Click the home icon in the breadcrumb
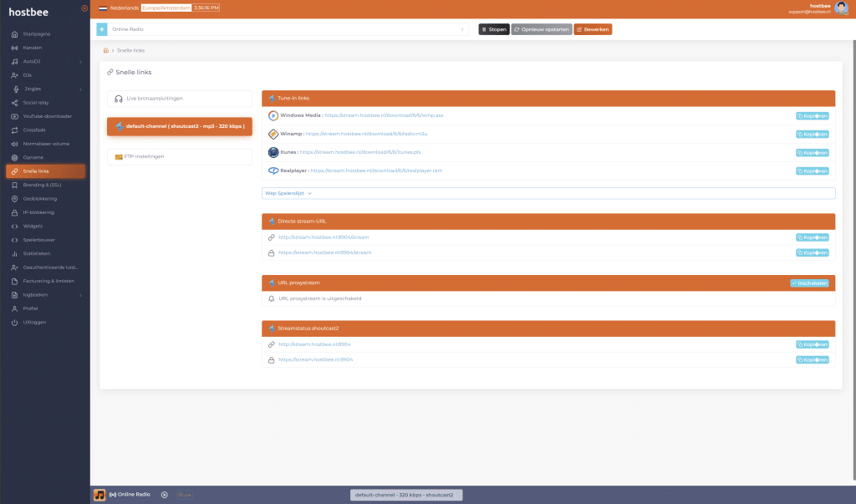Viewport: 856px width, 504px height. pos(106,51)
